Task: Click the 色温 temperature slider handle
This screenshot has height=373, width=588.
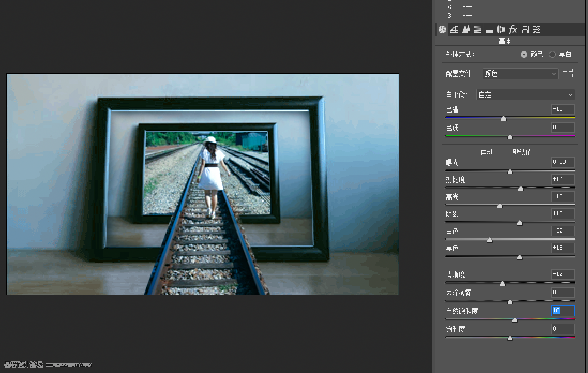Action: click(x=503, y=118)
